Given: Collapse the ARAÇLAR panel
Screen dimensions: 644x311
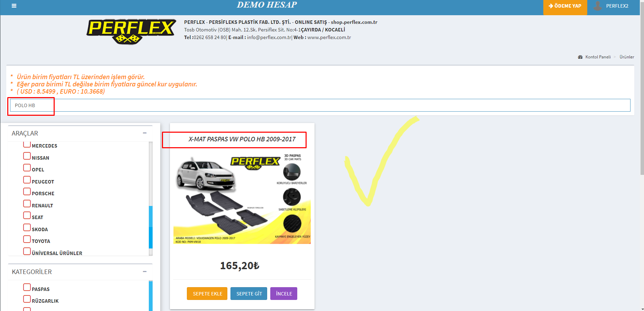Looking at the screenshot, I should (x=145, y=133).
